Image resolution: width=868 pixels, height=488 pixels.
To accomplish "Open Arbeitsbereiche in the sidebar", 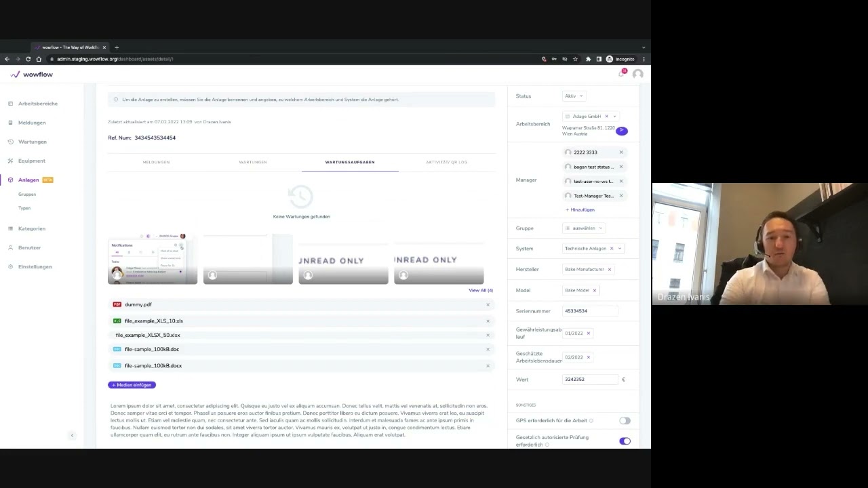I will (38, 104).
